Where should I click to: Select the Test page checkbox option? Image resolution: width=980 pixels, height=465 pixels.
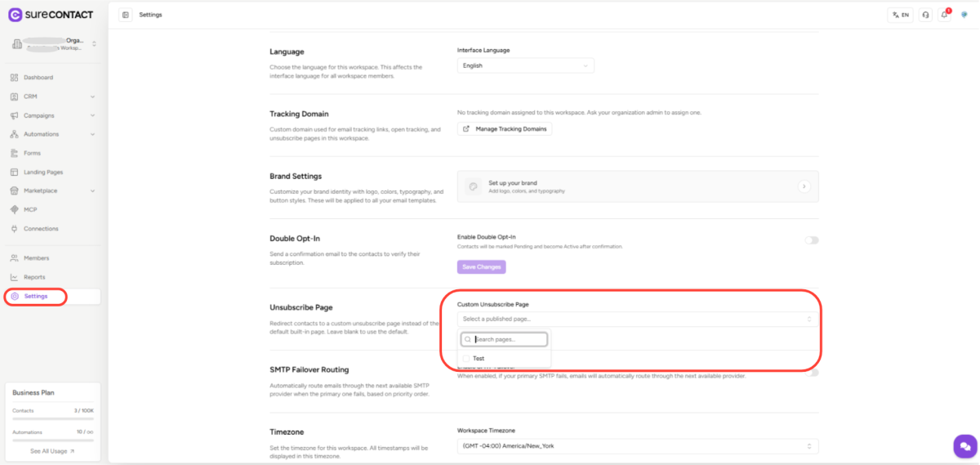[x=466, y=358]
